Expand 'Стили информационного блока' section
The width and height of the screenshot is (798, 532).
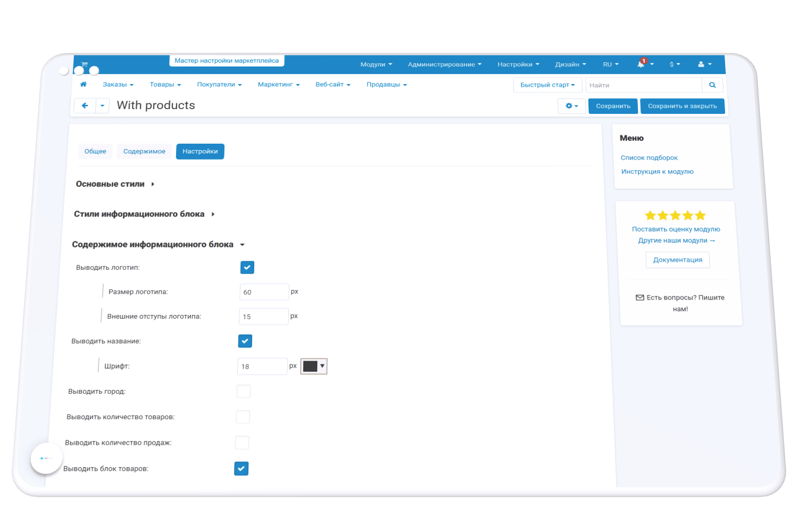(x=144, y=214)
